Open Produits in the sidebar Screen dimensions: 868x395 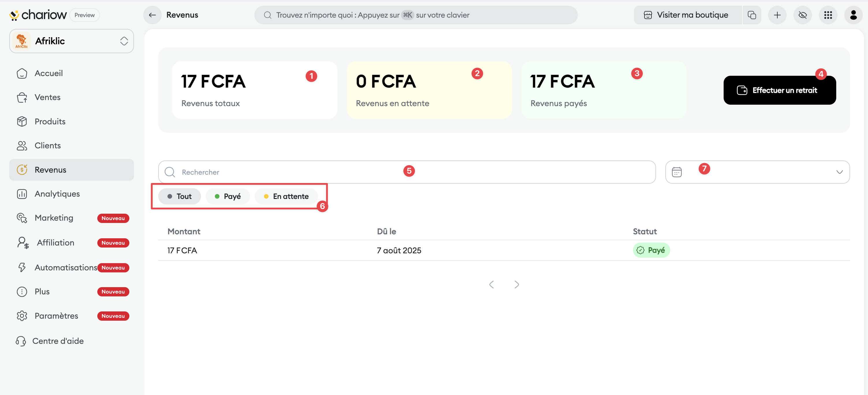coord(50,121)
